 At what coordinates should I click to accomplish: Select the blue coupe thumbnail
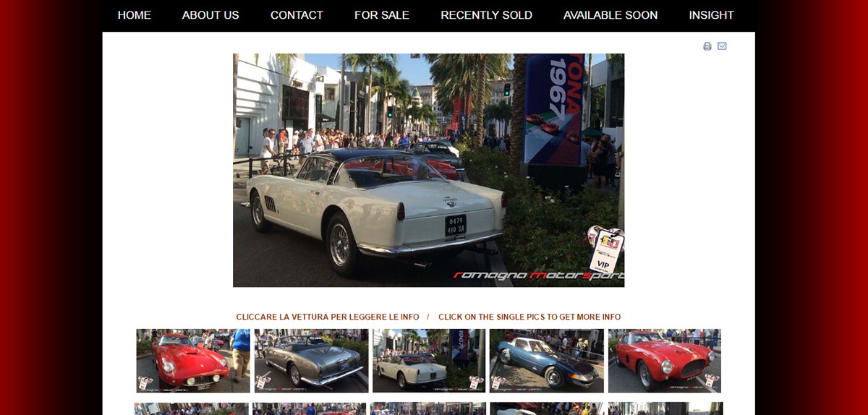click(x=546, y=361)
